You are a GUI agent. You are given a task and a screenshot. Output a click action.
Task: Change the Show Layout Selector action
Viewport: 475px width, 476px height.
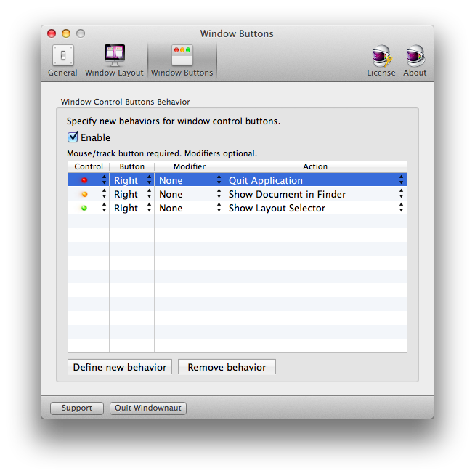point(315,208)
